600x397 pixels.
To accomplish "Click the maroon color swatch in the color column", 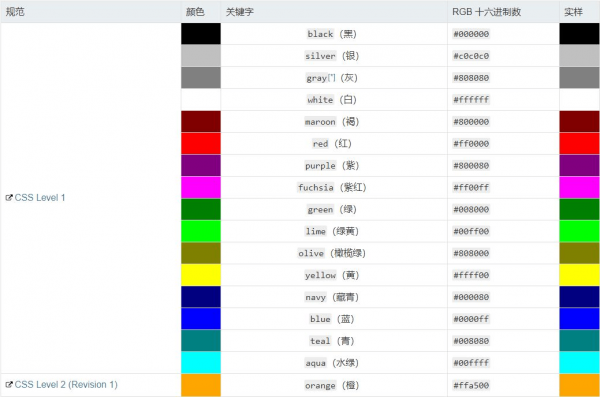I will point(201,122).
